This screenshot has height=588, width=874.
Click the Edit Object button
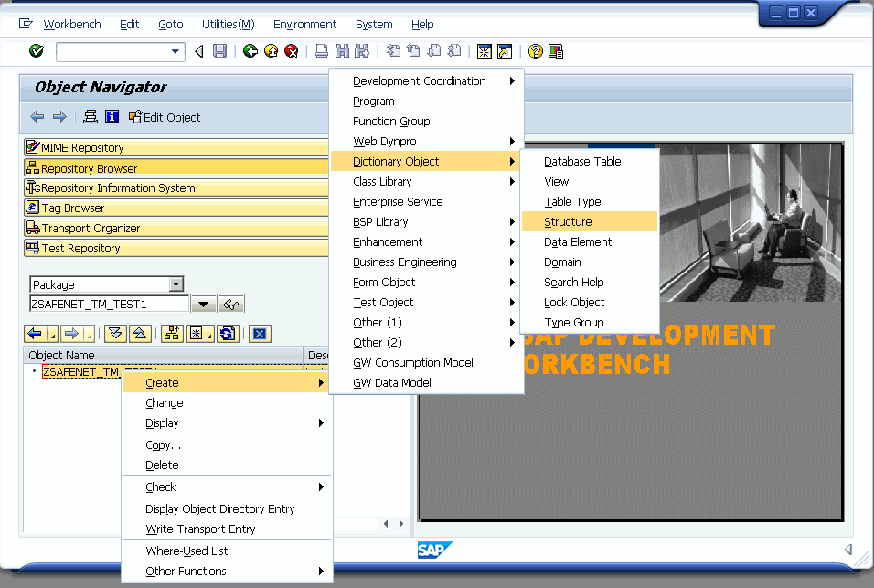click(x=165, y=117)
